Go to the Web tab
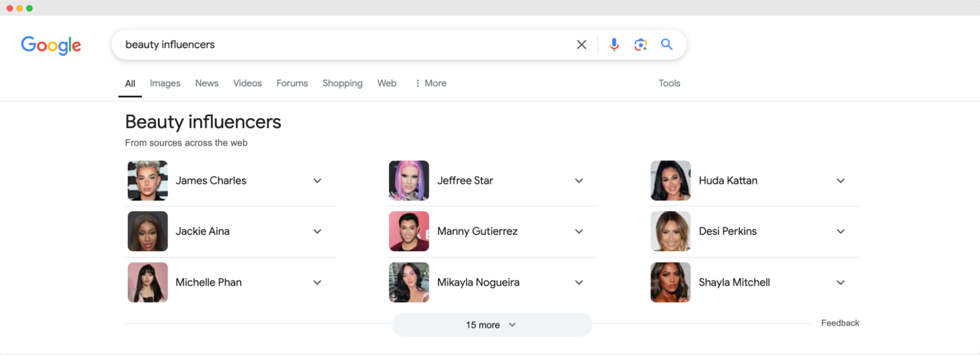This screenshot has width=980, height=355. [x=387, y=83]
